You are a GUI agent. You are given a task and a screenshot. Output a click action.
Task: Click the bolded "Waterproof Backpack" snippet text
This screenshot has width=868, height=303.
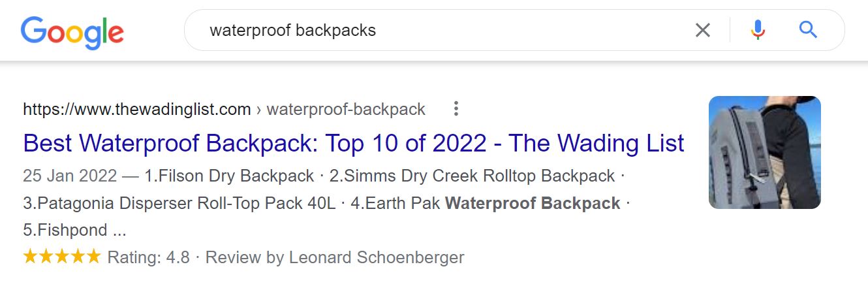click(x=533, y=203)
